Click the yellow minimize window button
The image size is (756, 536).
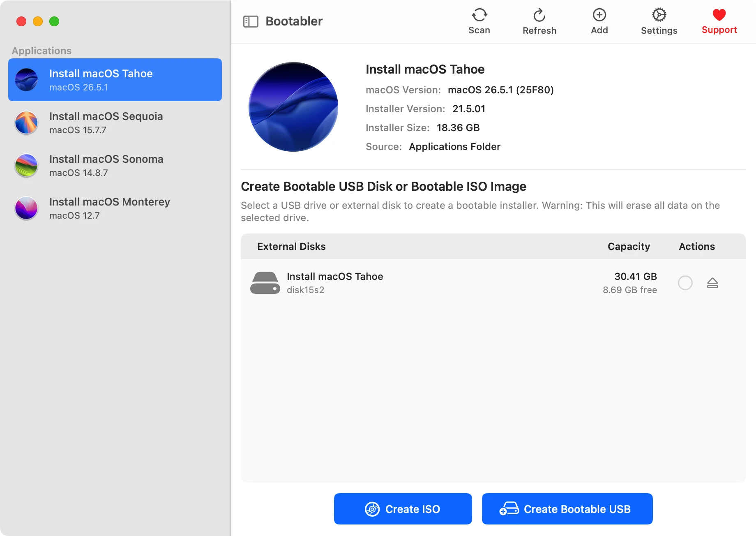[x=38, y=21]
